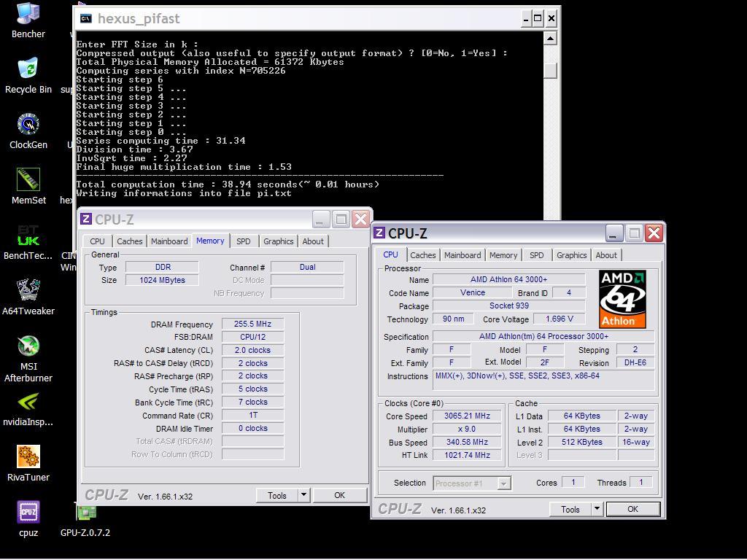Open Caches tab in processor CPU-Z window
747x560 pixels.
coord(423,255)
